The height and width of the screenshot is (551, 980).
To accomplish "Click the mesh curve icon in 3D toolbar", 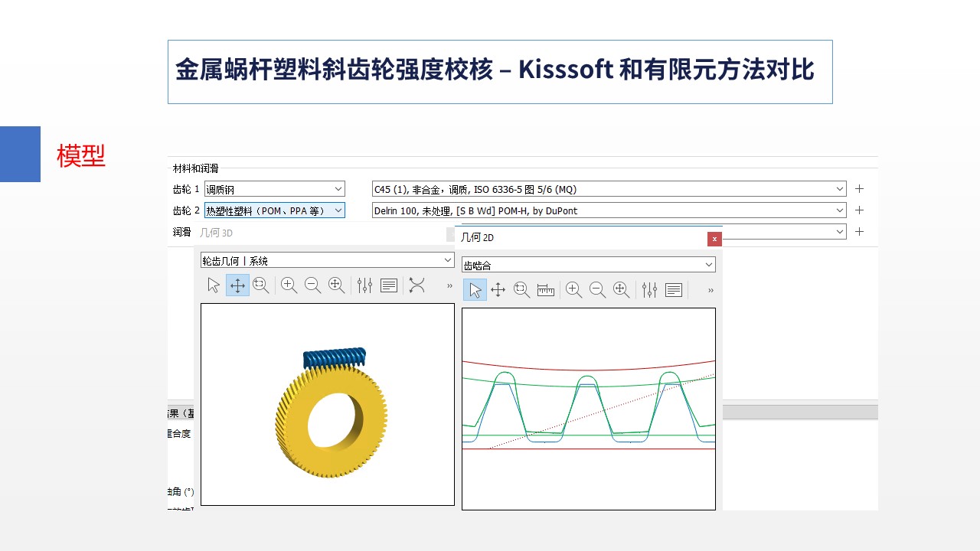I will 416,285.
